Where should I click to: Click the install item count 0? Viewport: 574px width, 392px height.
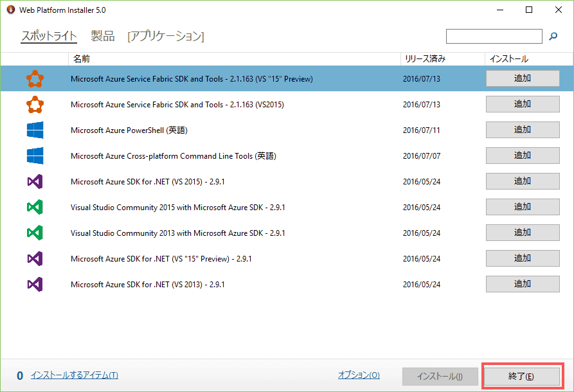20,376
